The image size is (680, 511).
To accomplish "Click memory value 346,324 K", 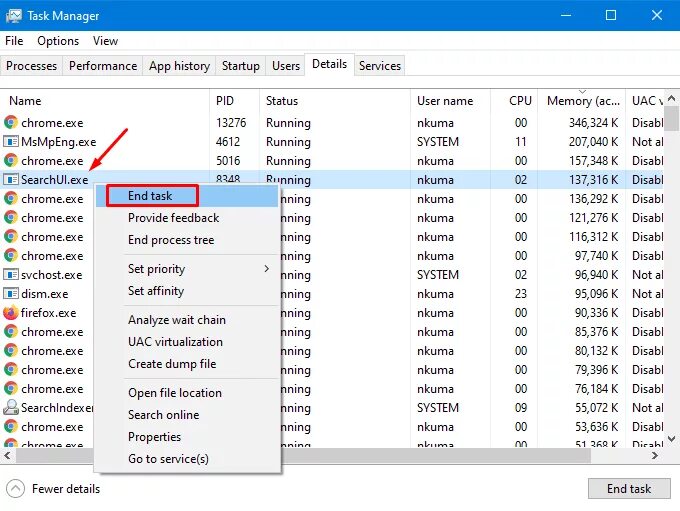I will [x=593, y=123].
